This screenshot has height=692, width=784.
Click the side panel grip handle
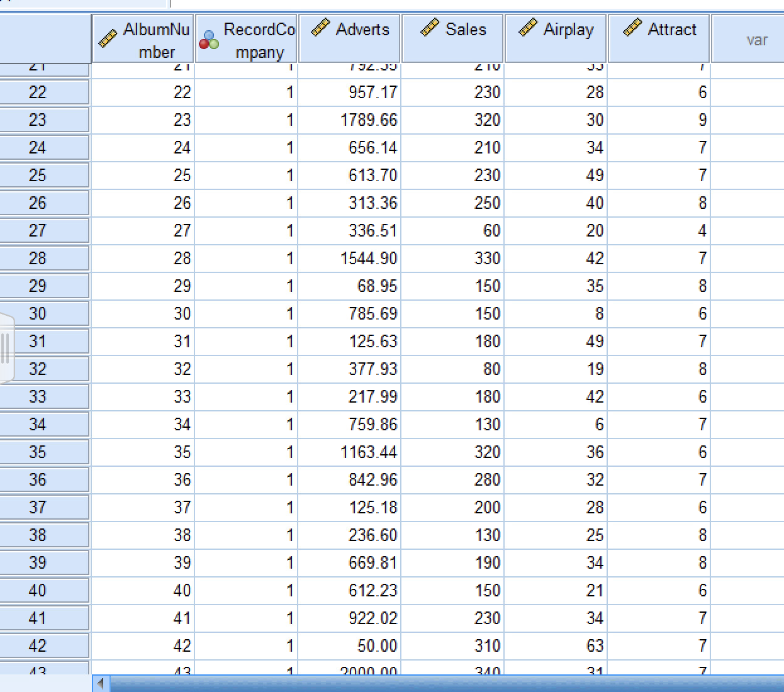[x=6, y=347]
